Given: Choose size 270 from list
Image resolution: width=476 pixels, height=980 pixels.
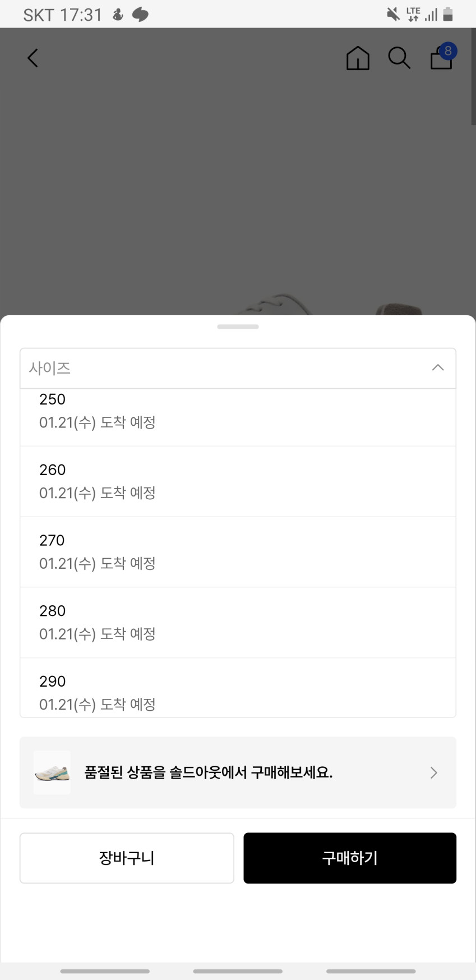Looking at the screenshot, I should point(238,552).
